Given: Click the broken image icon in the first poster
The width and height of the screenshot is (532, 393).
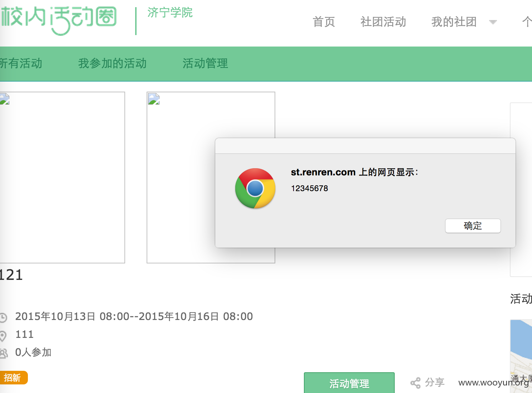Looking at the screenshot, I should point(5,99).
